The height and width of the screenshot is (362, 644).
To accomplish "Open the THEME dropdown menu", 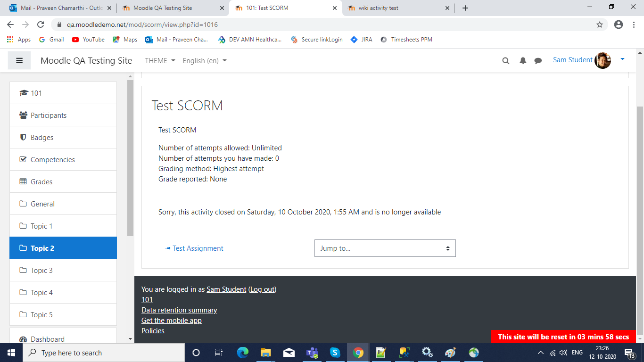I will tap(160, 60).
